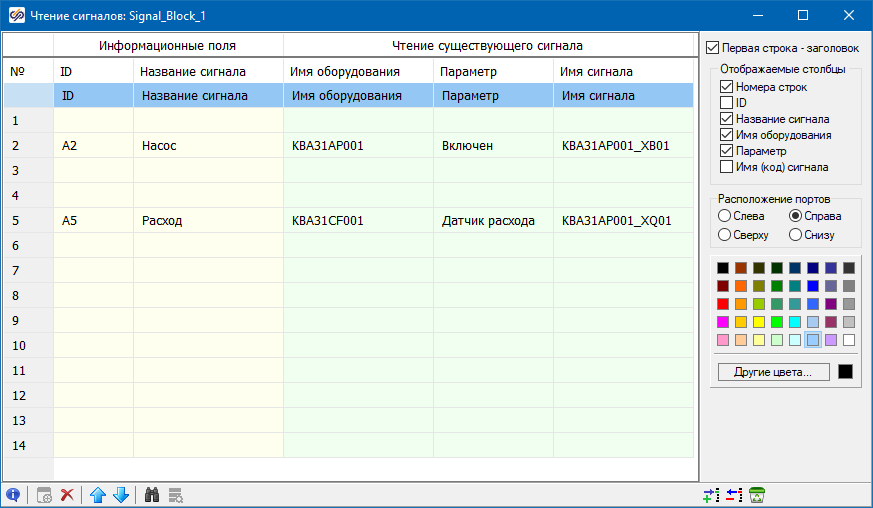
Task: Click 'Другие цвета...' button
Action: 774,372
